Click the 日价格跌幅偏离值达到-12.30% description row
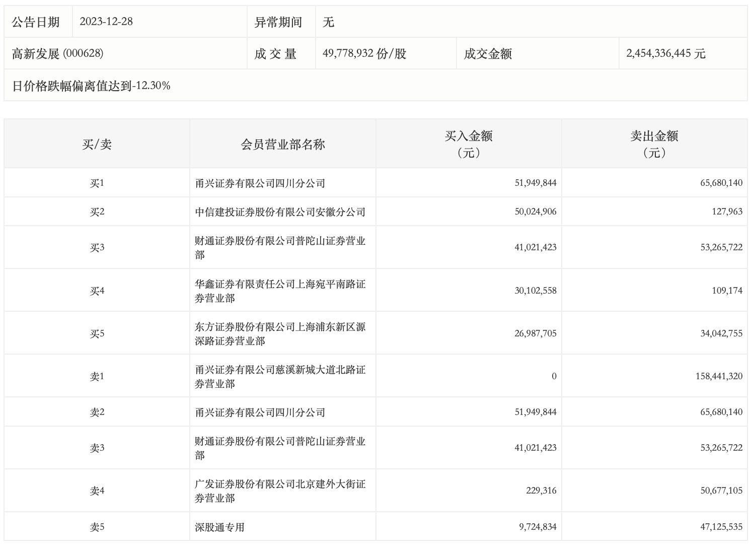Viewport: 756px width, 549px height. pyautogui.click(x=91, y=86)
